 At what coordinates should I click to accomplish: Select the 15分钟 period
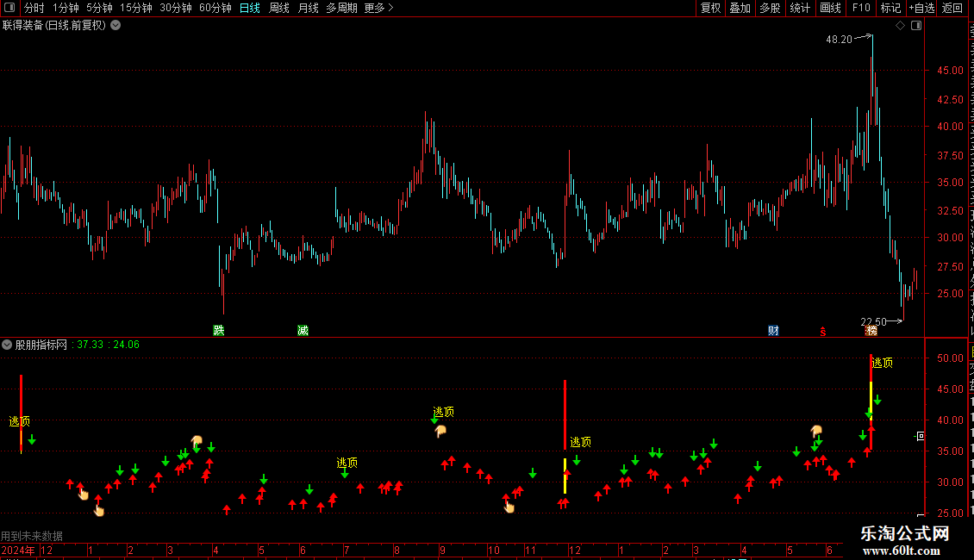136,8
